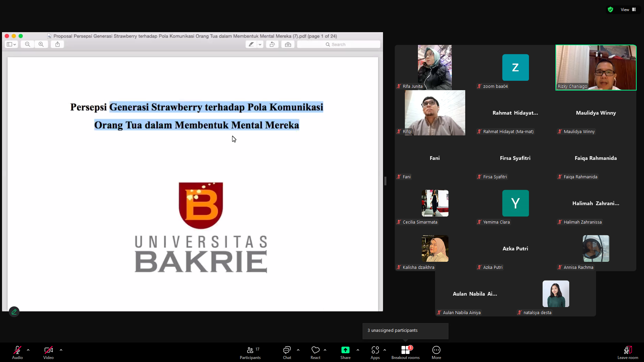Open sidebar view dropdown in Preview
Image resolution: width=644 pixels, height=362 pixels.
pos(11,44)
